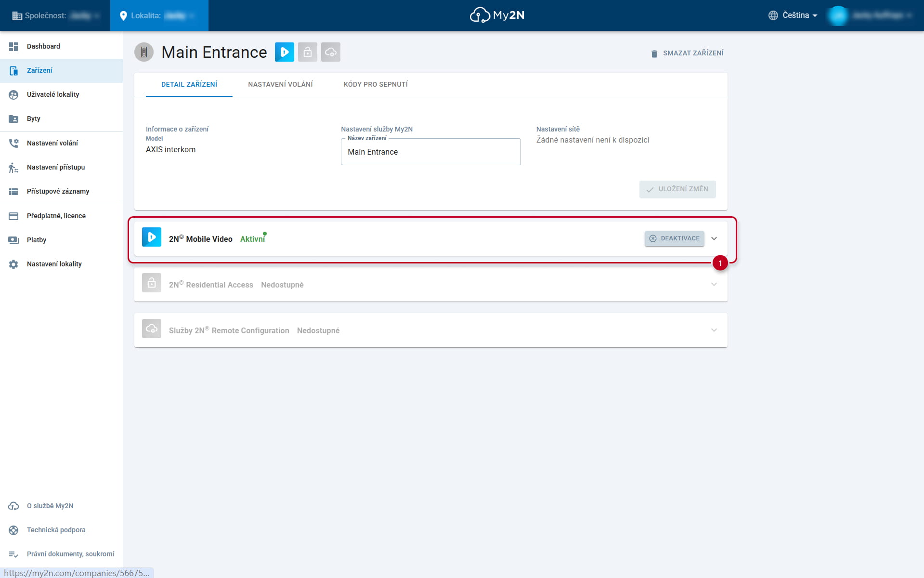Image resolution: width=924 pixels, height=578 pixels.
Task: Go to Byty in sidebar
Action: 62,118
